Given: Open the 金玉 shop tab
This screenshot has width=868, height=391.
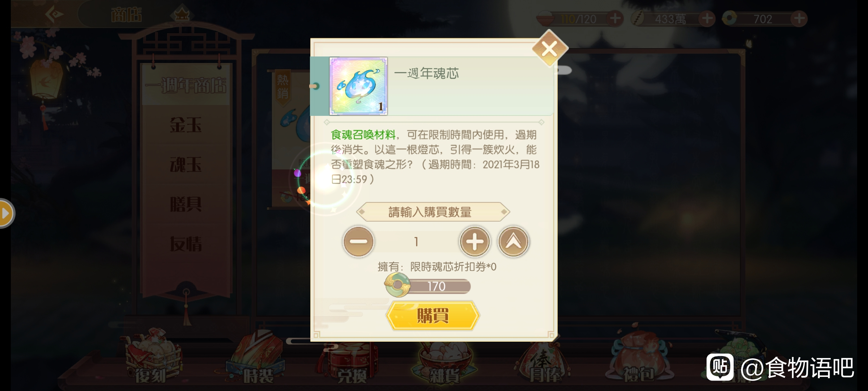Looking at the screenshot, I should tap(186, 125).
